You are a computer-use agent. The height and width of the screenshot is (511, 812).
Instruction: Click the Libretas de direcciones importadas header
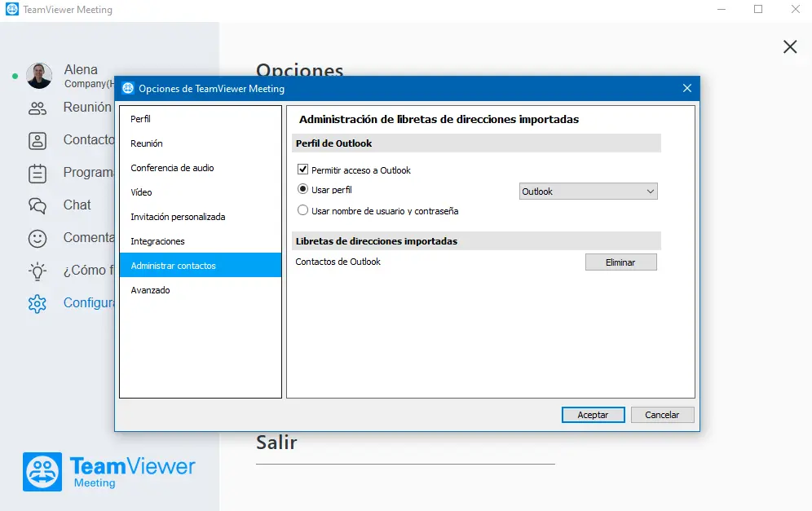476,241
